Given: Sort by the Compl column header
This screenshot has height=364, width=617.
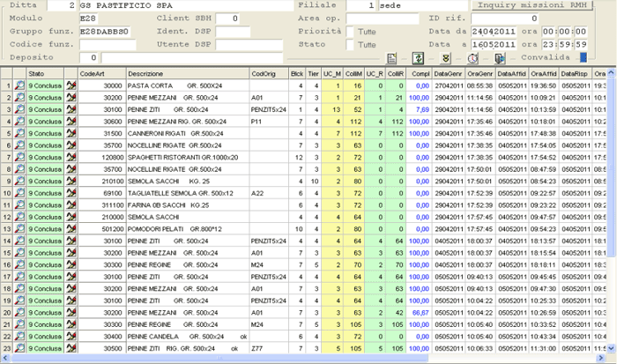Looking at the screenshot, I should [x=419, y=73].
